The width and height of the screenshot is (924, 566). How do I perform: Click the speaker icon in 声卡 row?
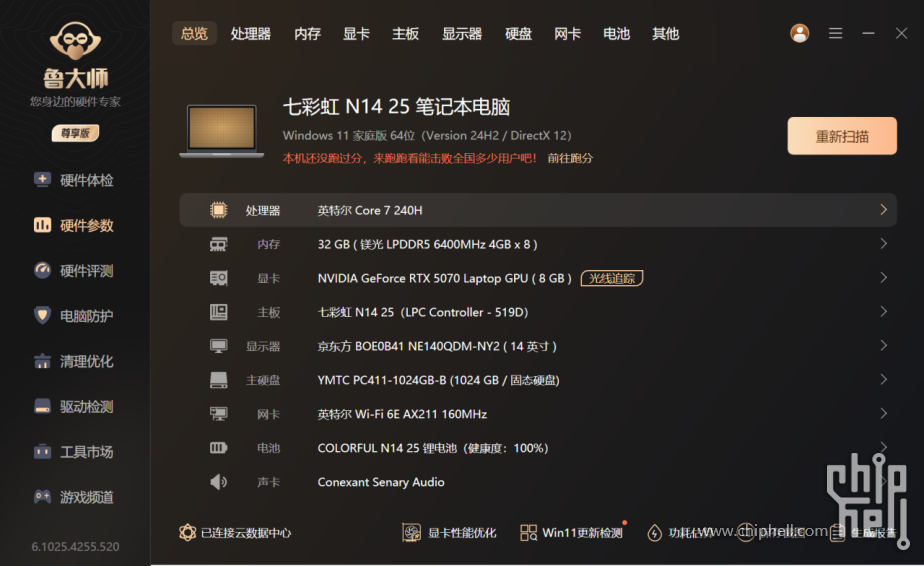[219, 482]
